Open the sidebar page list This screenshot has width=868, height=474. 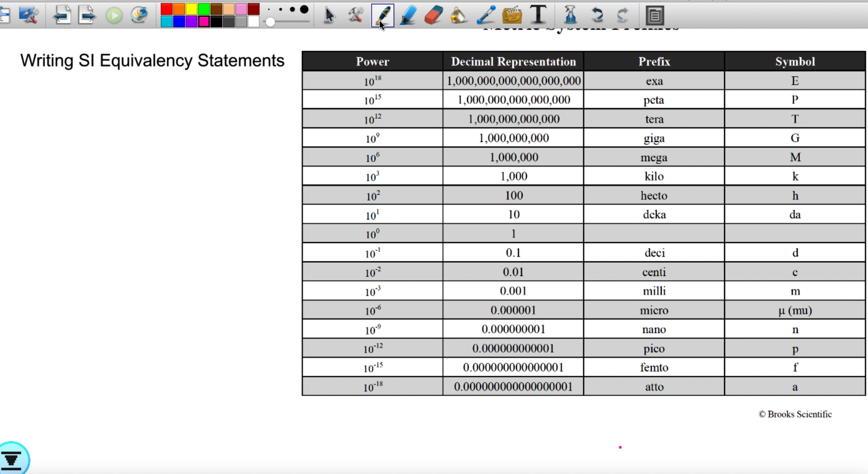pos(5,15)
